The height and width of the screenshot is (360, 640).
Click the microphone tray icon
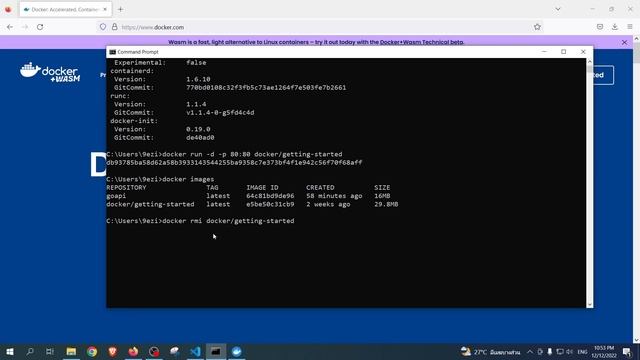click(x=550, y=351)
